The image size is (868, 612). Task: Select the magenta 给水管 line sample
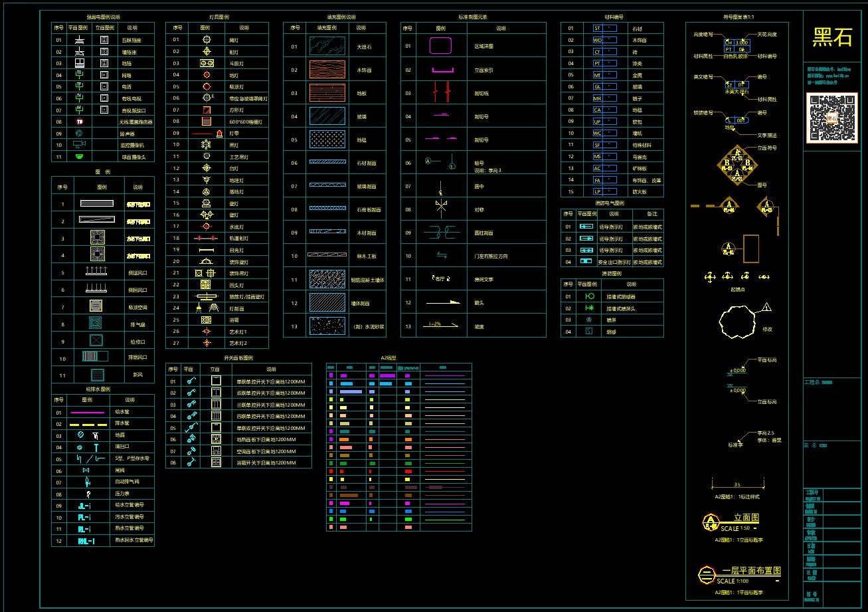pos(87,412)
